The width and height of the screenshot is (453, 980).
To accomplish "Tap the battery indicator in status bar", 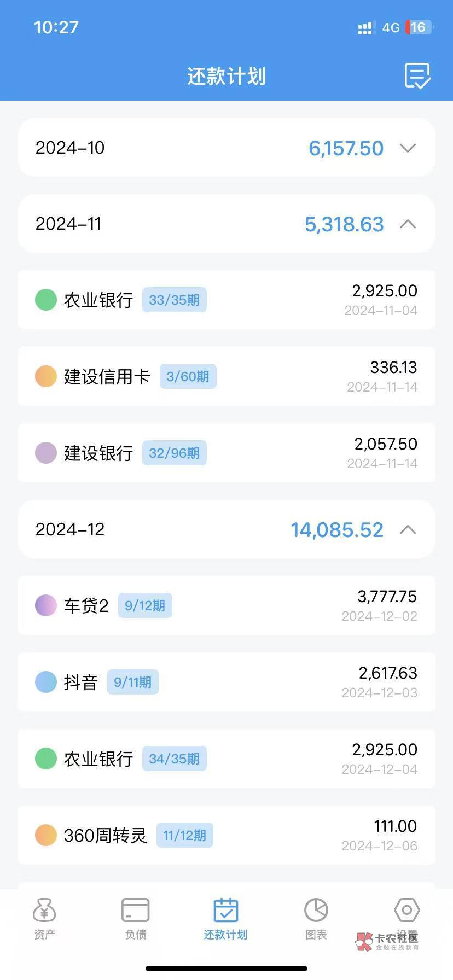I will tap(419, 27).
